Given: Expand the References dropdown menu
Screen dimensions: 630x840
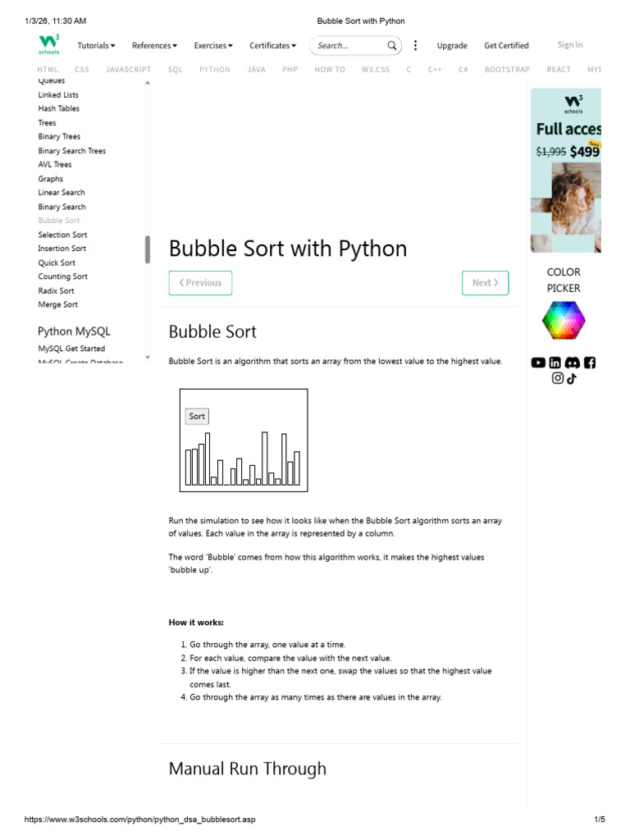Looking at the screenshot, I should pyautogui.click(x=154, y=46).
